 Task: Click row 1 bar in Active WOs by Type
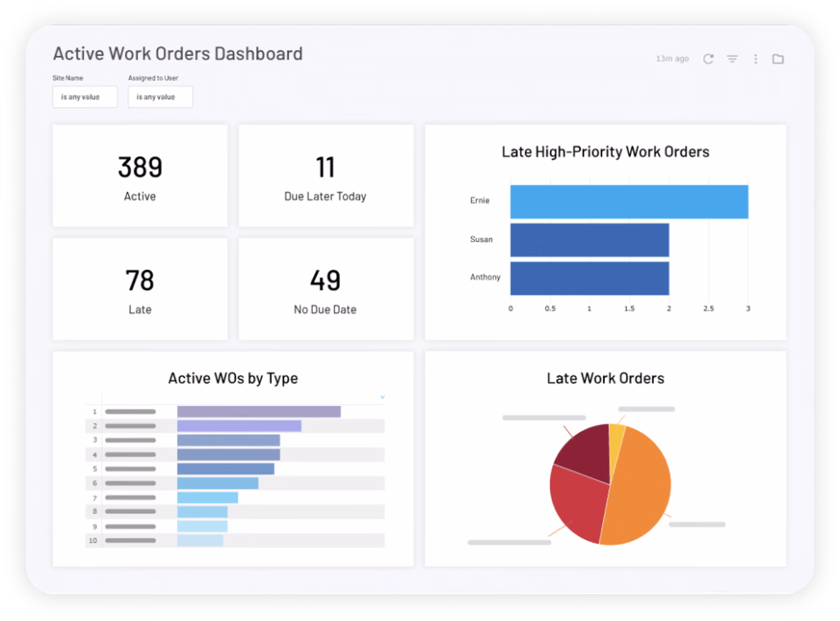[259, 412]
